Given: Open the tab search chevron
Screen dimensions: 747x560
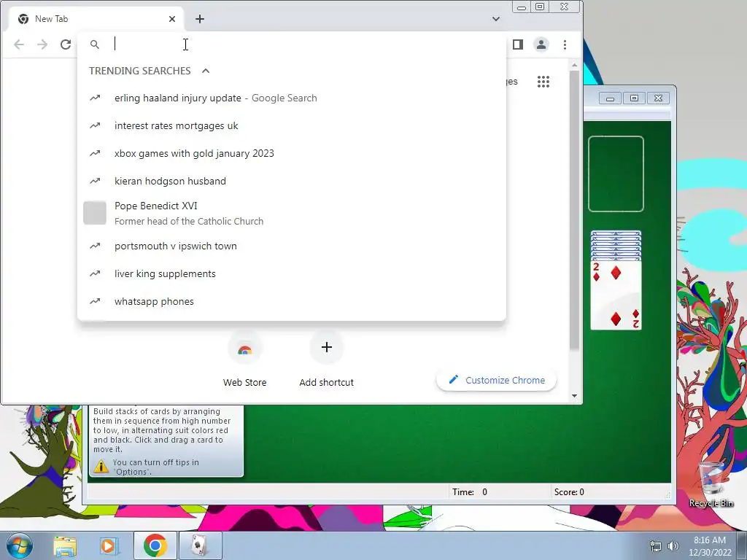Looking at the screenshot, I should (x=496, y=19).
